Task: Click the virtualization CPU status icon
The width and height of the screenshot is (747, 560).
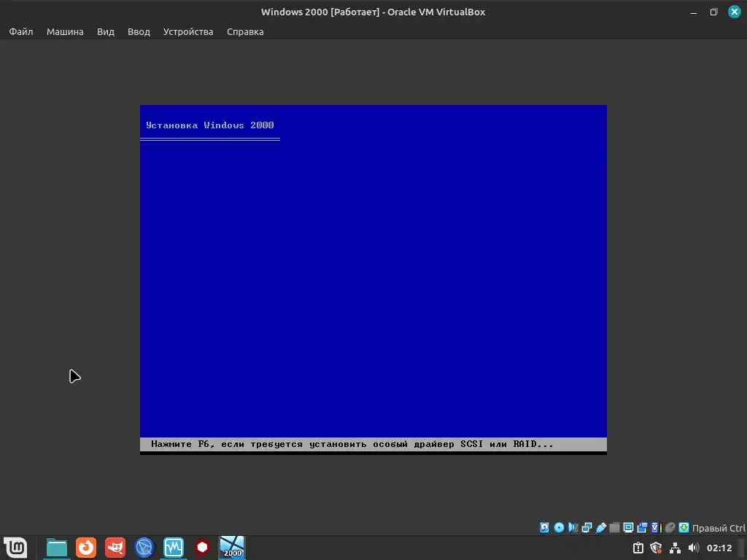Action: coord(656,528)
